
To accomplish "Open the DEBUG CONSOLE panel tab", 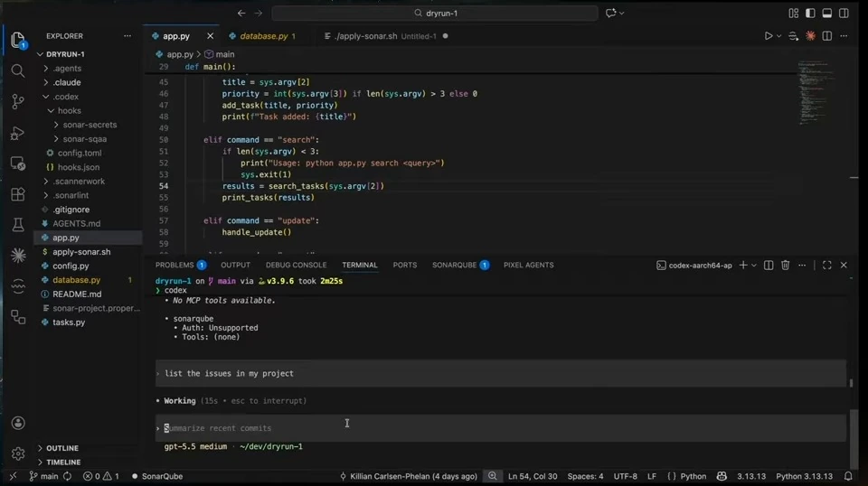I will (297, 266).
